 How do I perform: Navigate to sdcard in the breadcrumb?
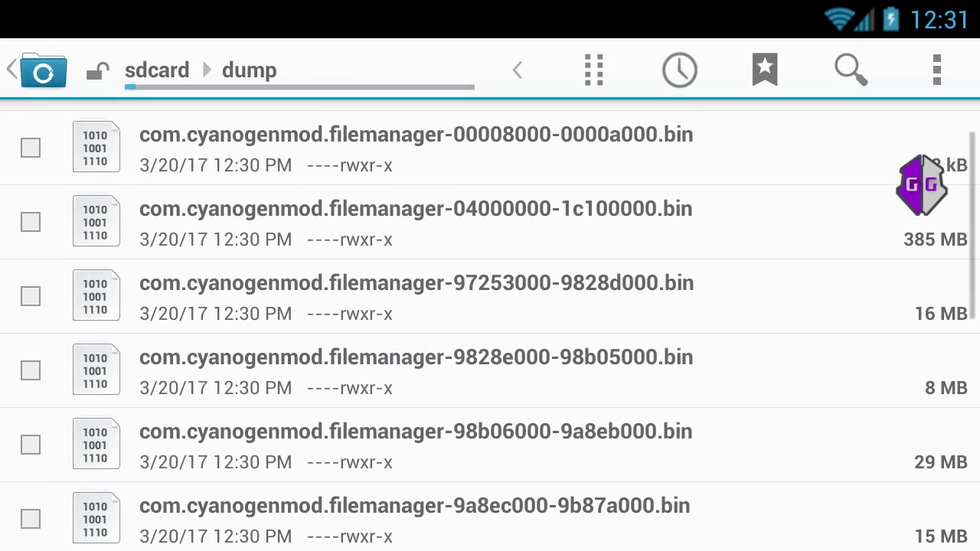[157, 70]
